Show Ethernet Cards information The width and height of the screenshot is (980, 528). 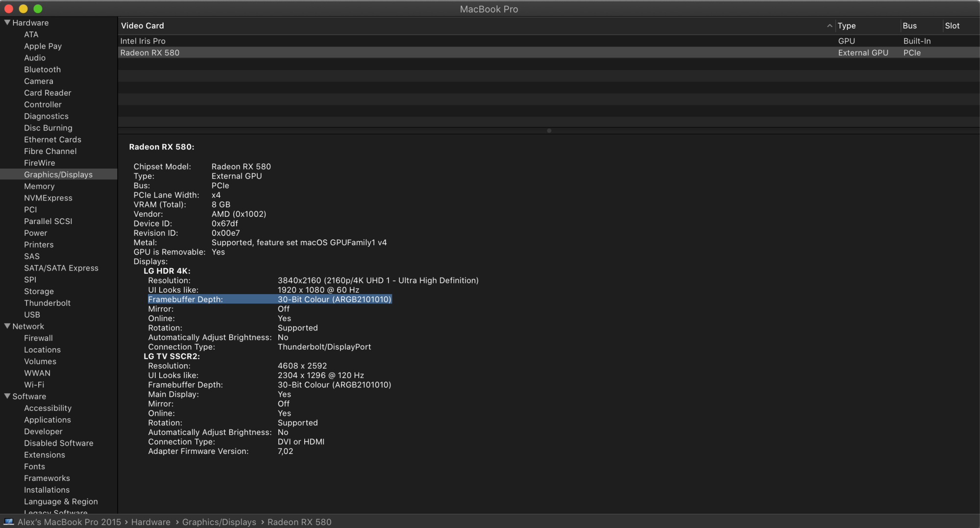click(x=53, y=140)
